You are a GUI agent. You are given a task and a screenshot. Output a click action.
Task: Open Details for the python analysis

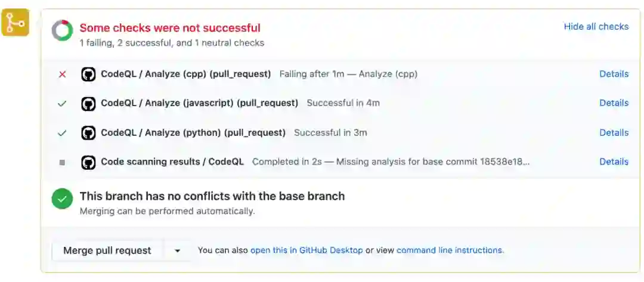pos(614,132)
